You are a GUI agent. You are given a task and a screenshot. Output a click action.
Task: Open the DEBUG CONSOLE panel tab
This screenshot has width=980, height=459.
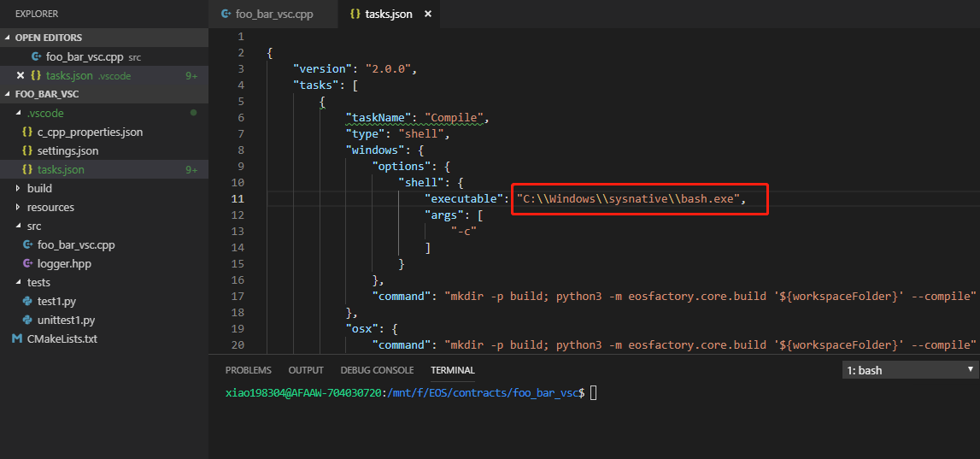pos(377,369)
